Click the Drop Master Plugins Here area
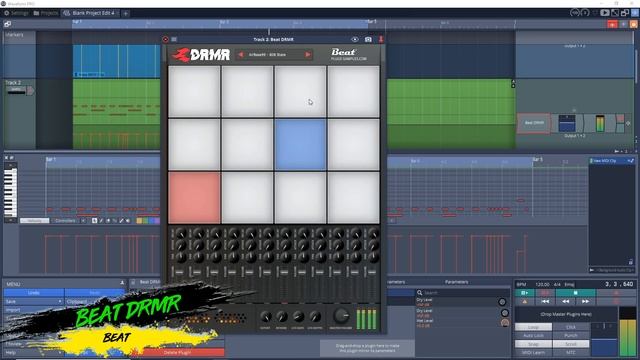640x360 pixels. click(566, 314)
